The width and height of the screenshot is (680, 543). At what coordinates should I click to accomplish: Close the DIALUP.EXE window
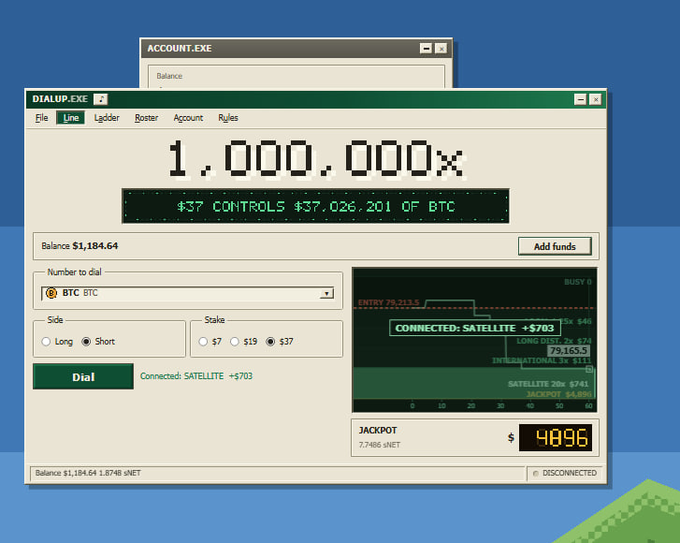point(596,100)
